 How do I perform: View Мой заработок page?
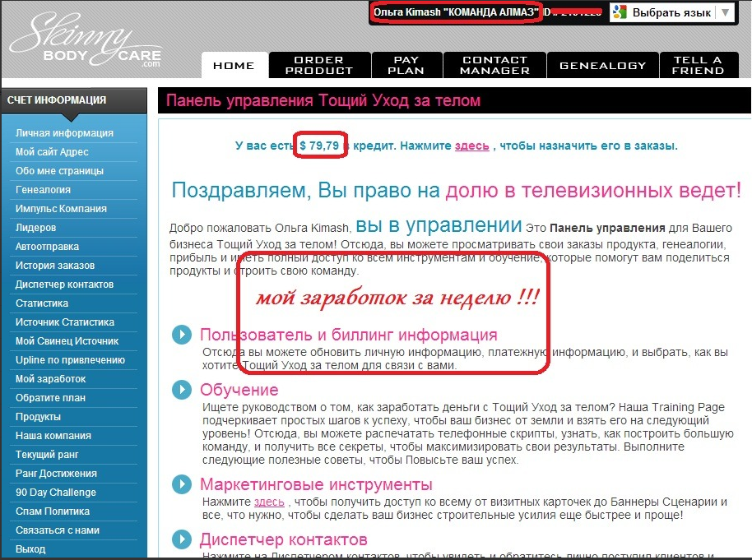(x=50, y=379)
